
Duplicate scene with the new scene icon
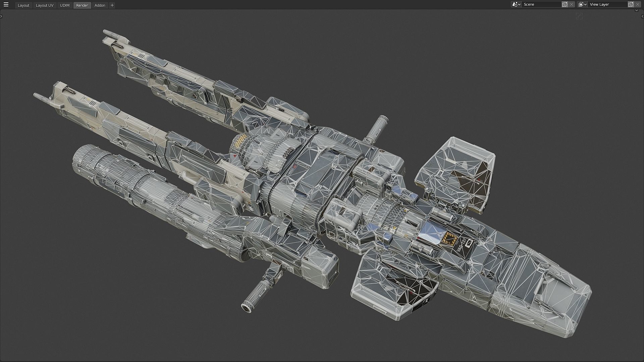coord(565,4)
